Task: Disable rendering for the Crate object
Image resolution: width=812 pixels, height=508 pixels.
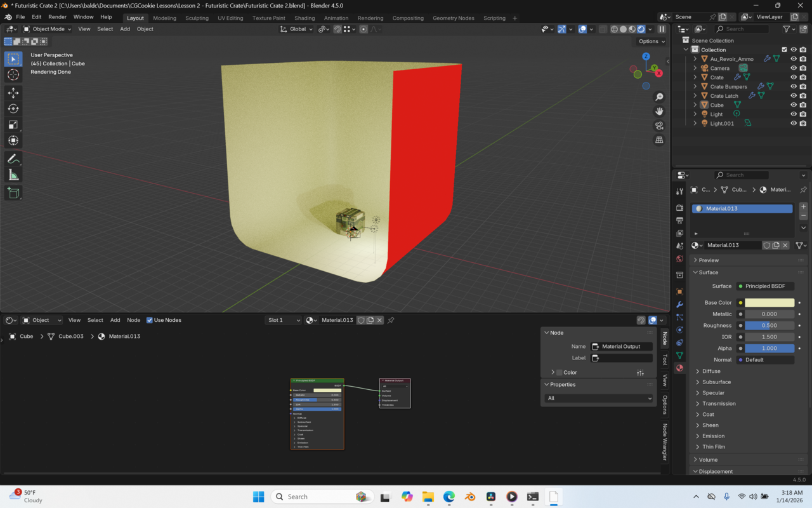Action: 802,77
